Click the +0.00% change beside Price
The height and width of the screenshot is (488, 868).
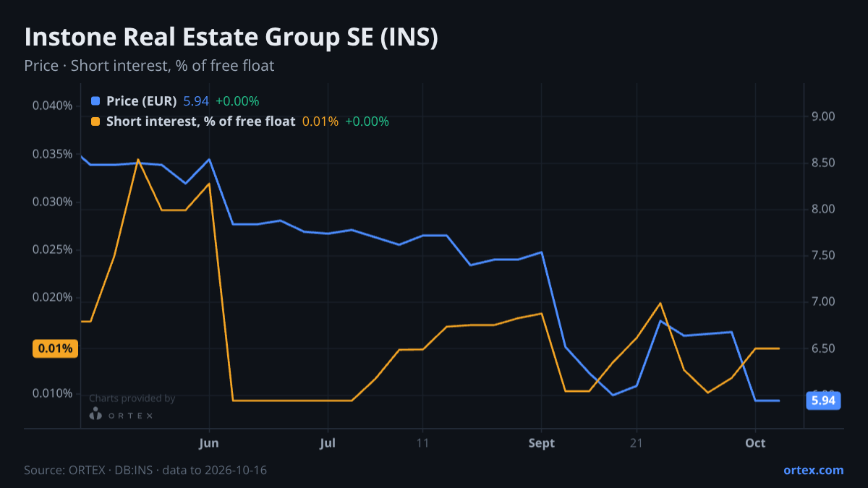tap(237, 101)
